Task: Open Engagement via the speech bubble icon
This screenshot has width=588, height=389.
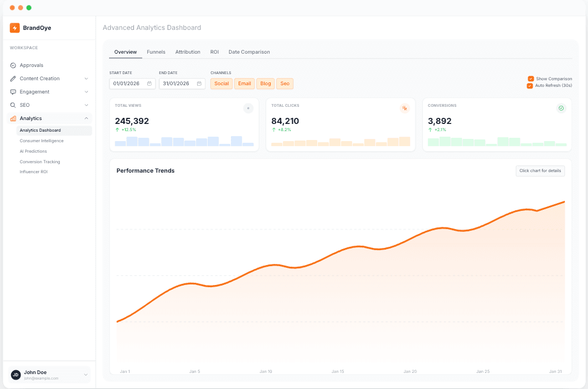Action: (12, 92)
